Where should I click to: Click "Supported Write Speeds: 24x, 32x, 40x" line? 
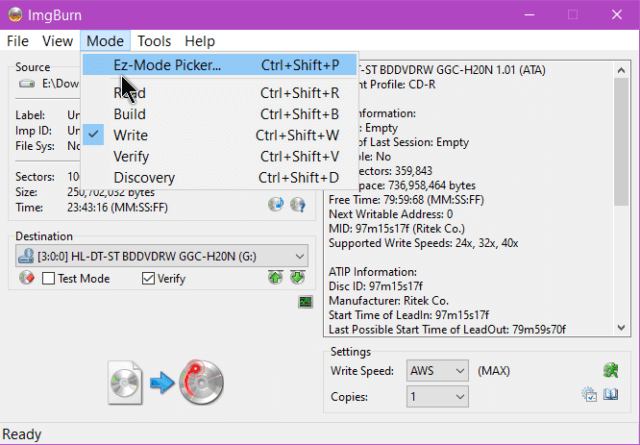(423, 243)
